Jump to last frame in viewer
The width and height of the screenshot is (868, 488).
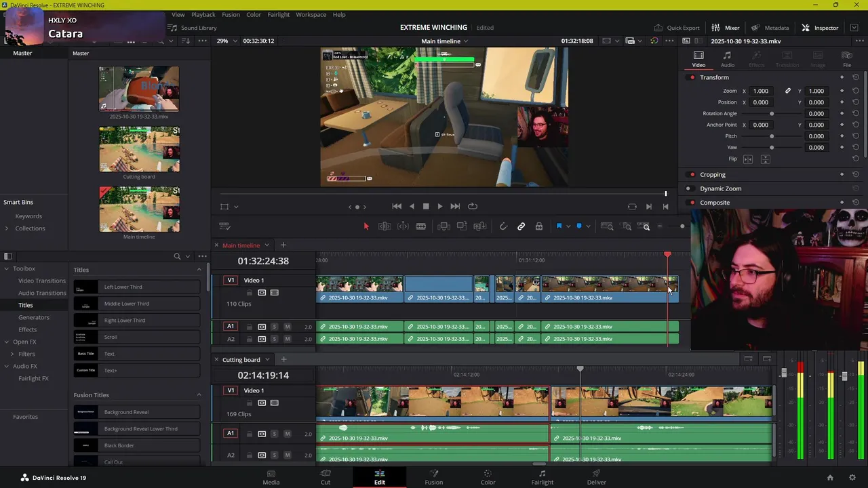(x=455, y=206)
